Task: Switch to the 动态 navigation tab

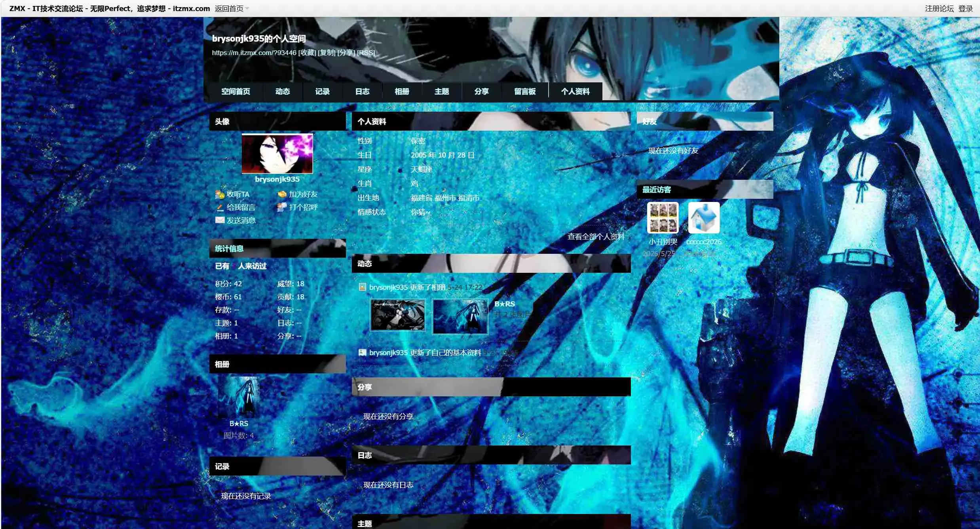Action: [283, 91]
